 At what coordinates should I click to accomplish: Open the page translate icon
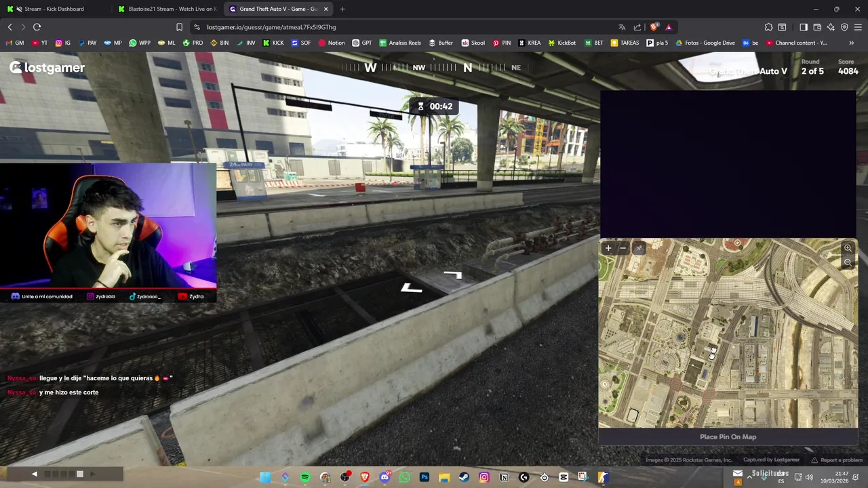pyautogui.click(x=622, y=27)
